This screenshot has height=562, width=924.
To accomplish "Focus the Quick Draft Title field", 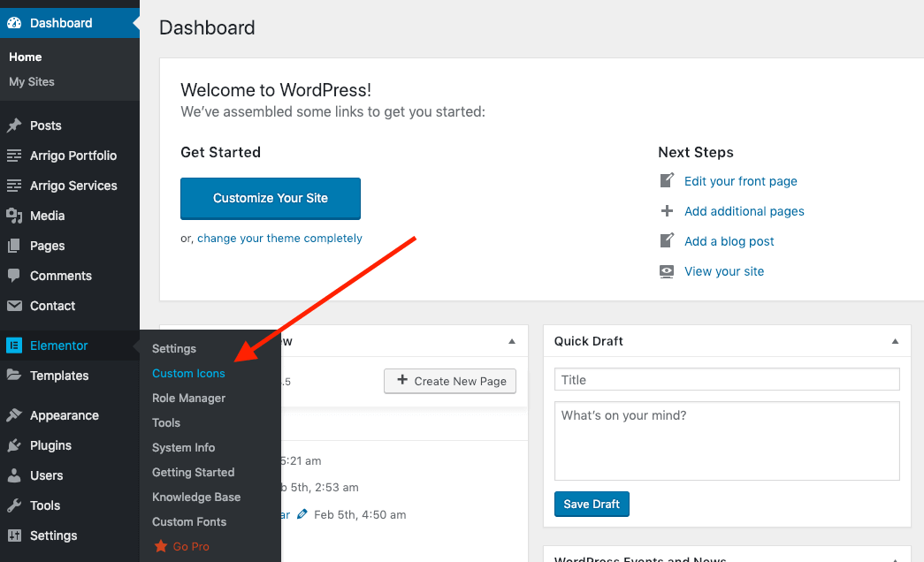I will tap(727, 380).
